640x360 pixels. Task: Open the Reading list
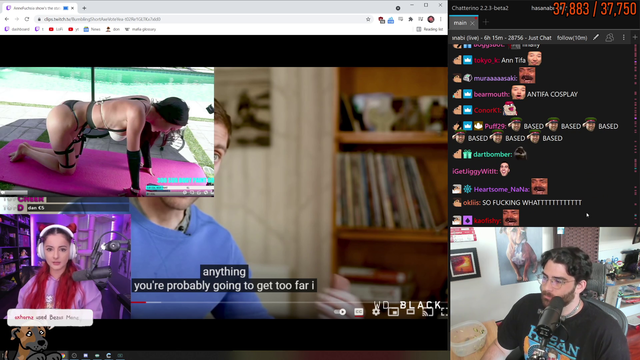click(x=429, y=29)
